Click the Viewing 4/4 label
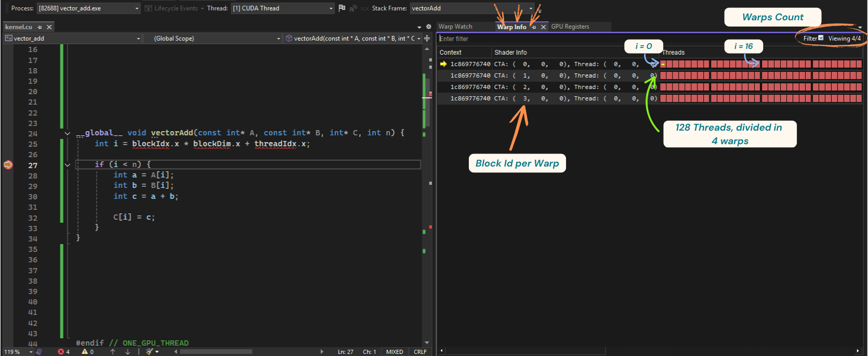Image resolution: width=868 pixels, height=356 pixels. click(x=844, y=39)
